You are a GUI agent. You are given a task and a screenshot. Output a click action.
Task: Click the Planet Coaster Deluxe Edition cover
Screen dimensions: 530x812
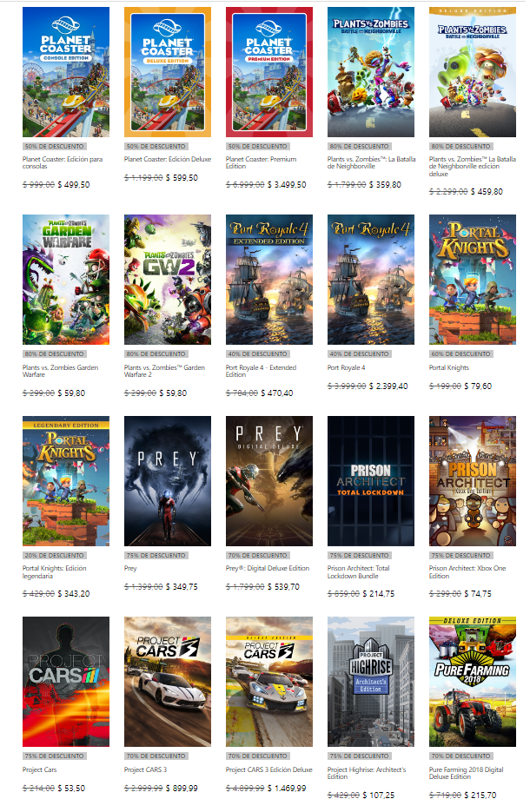168,72
